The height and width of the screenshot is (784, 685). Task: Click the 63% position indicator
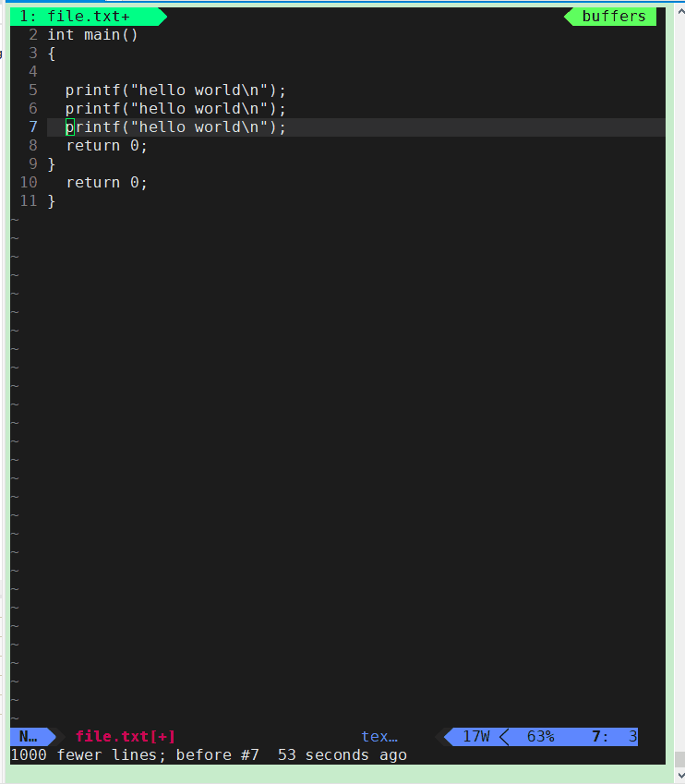[540, 737]
